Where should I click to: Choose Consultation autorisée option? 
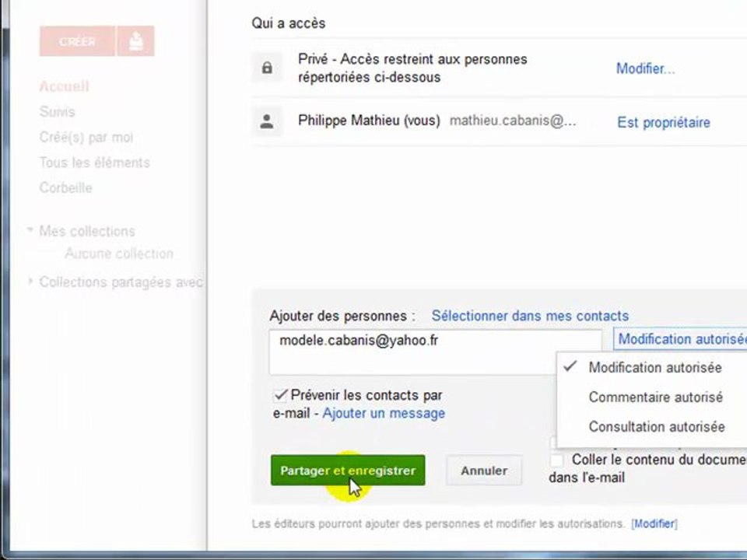pos(657,427)
